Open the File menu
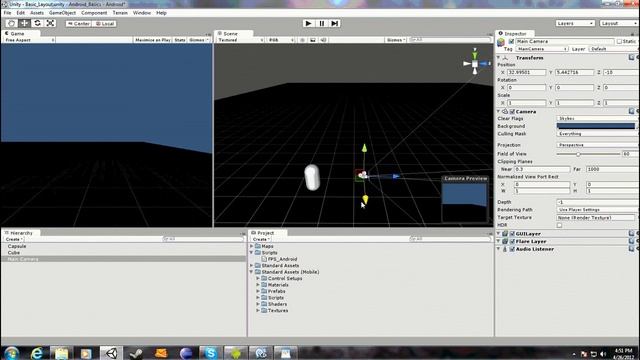This screenshot has width=640, height=360. pos(8,13)
